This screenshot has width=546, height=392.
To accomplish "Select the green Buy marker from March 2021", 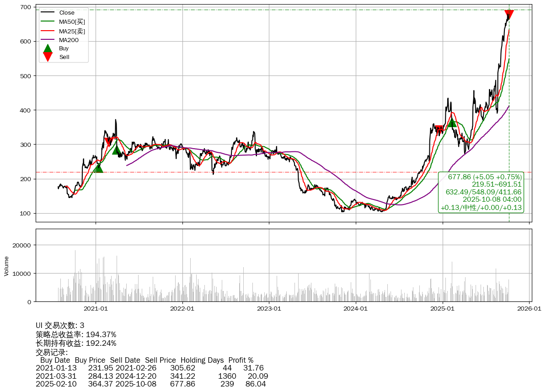I will click(x=117, y=149).
